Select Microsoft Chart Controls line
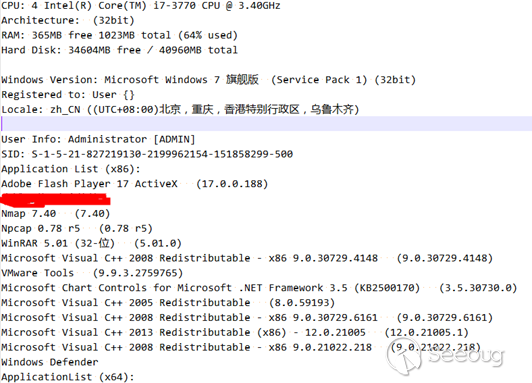The image size is (532, 383). [259, 288]
